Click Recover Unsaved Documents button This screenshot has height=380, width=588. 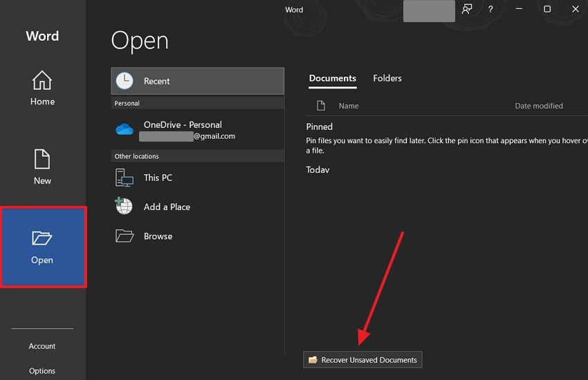(362, 360)
